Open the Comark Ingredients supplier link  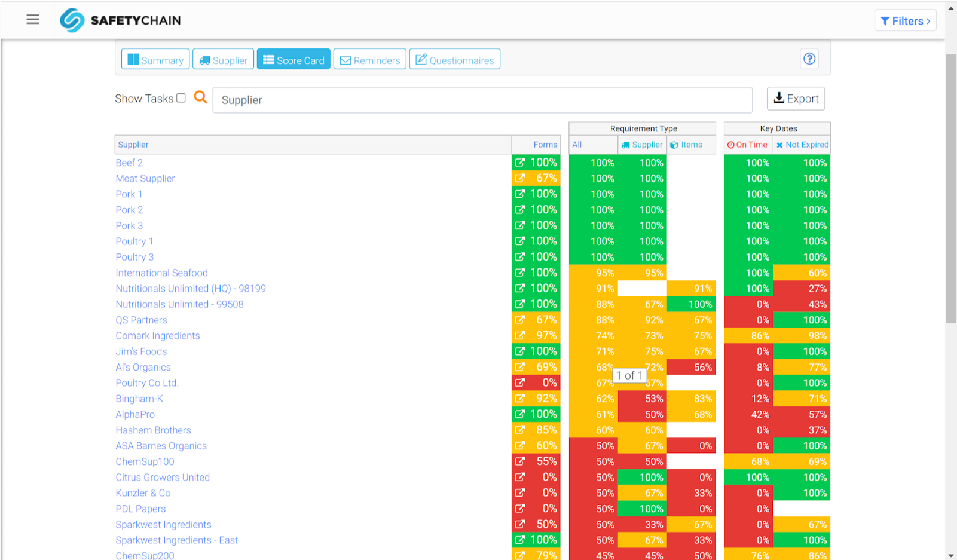(x=158, y=336)
